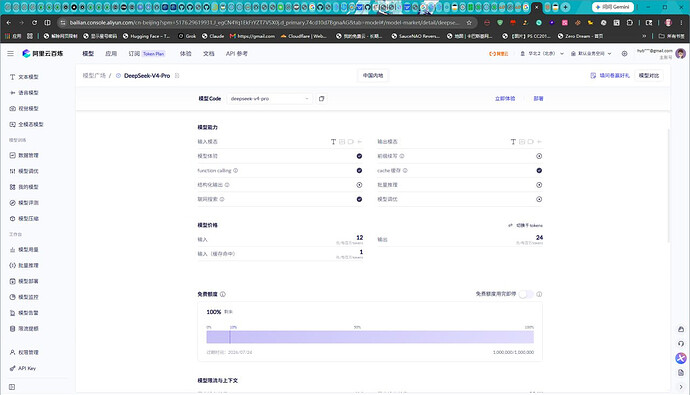
Task: Click the info icon beside 联网搜索
Action: point(222,199)
